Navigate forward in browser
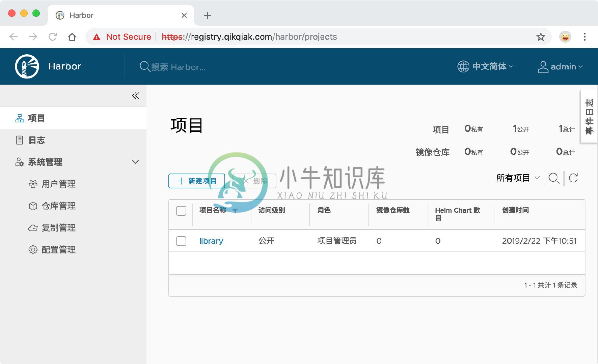The height and width of the screenshot is (364, 598). pos(33,37)
